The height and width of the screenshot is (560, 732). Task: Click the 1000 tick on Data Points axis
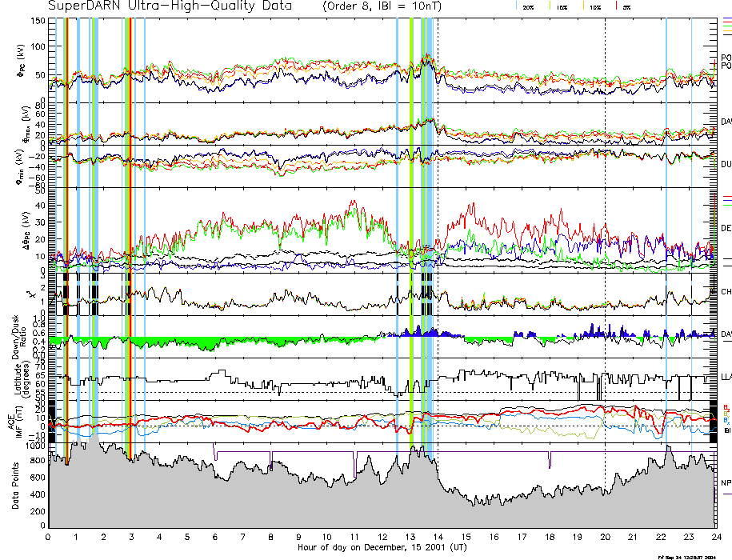click(35, 448)
